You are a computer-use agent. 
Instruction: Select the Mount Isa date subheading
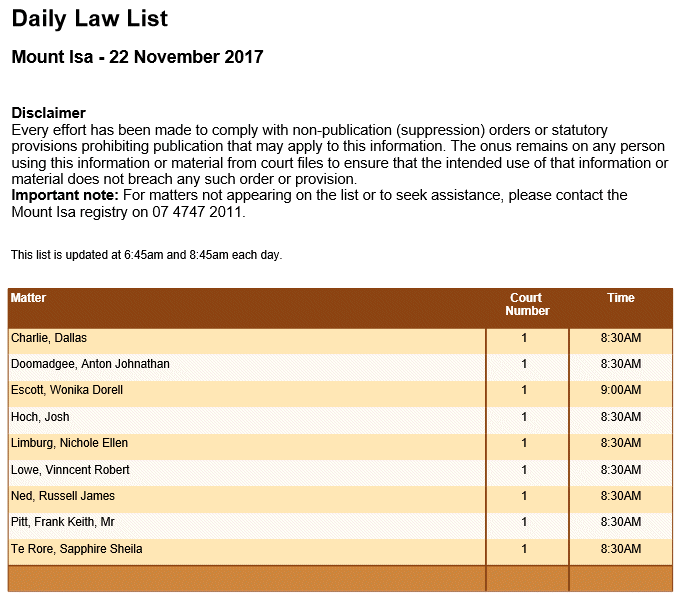point(137,57)
